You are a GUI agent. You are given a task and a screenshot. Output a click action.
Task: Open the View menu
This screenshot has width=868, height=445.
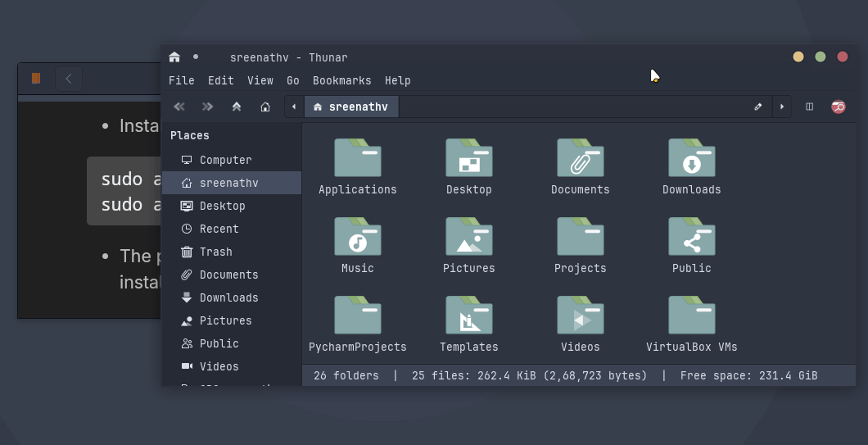[x=260, y=80]
